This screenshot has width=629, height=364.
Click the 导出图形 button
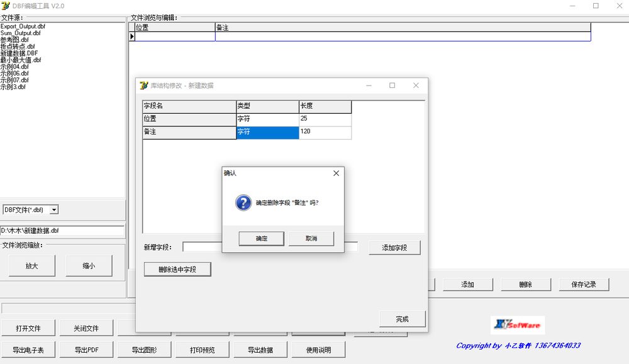click(x=145, y=350)
